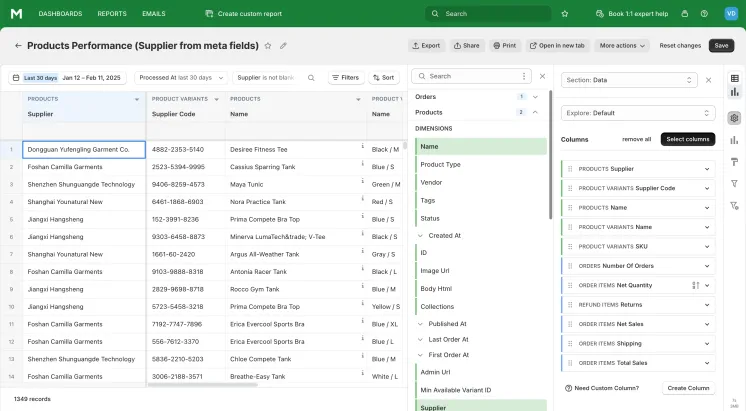746x411 pixels.
Task: Click the Select columns button
Action: tap(687, 139)
